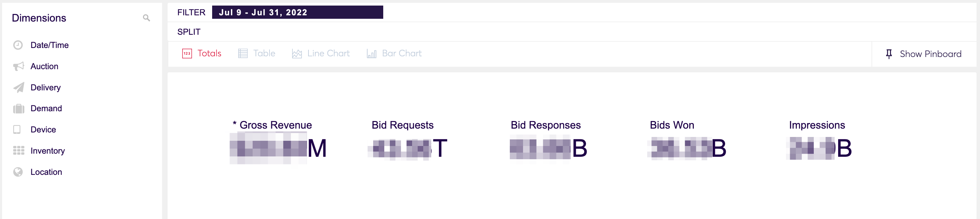980x219 pixels.
Task: Open the Location dimension
Action: (46, 172)
